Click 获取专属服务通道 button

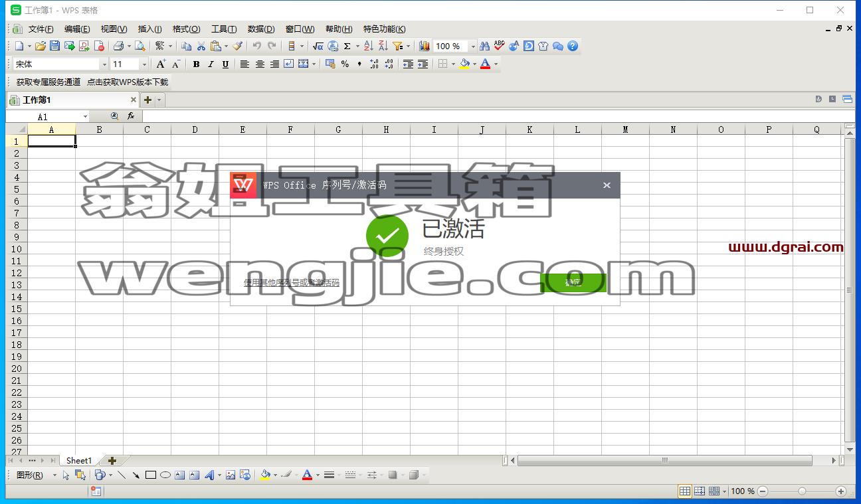(48, 82)
